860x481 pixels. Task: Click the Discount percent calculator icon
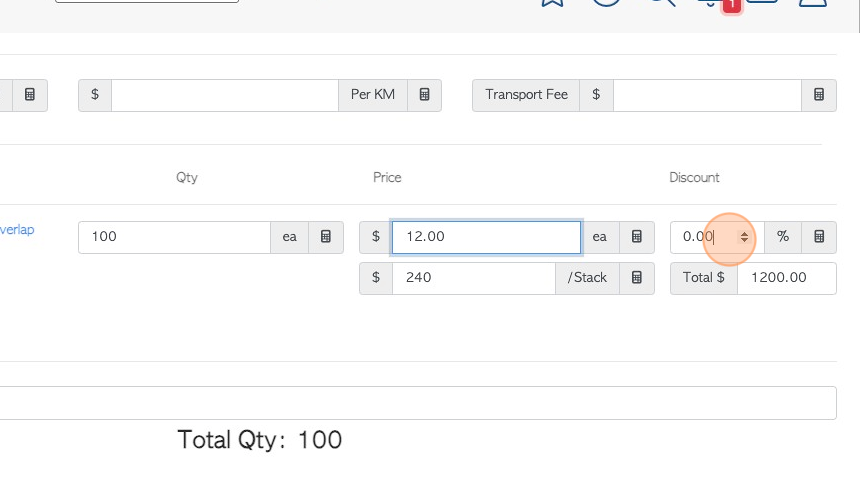818,237
